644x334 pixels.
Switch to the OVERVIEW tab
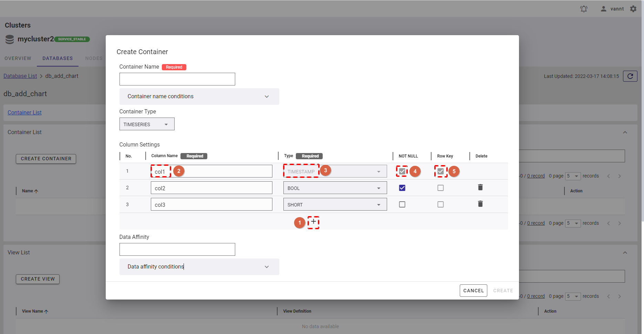tap(18, 58)
